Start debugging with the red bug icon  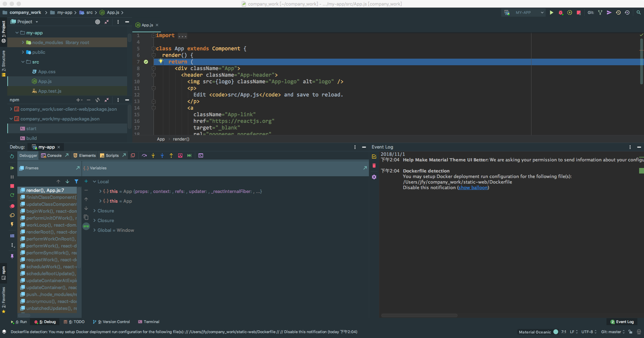click(561, 12)
